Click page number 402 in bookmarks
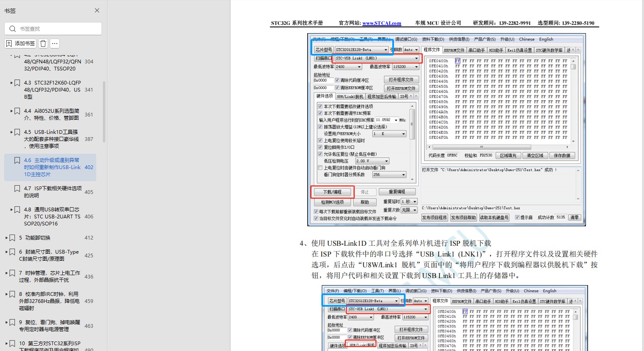Image resolution: width=644 pixels, height=351 pixels. [x=89, y=167]
